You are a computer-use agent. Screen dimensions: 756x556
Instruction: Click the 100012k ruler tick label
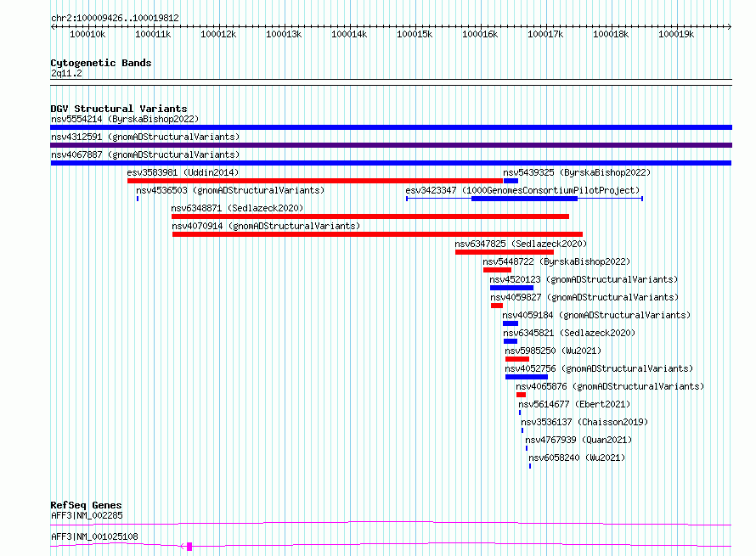click(x=218, y=34)
